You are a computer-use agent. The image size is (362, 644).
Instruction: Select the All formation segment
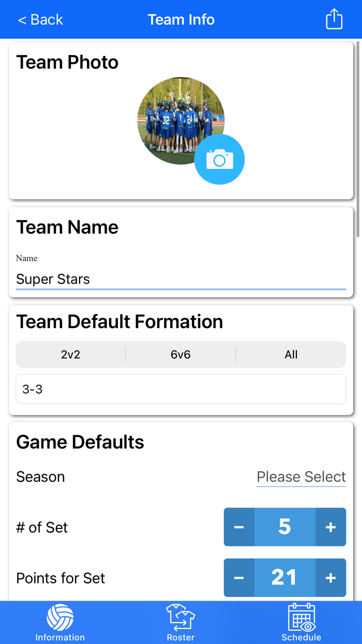(291, 355)
